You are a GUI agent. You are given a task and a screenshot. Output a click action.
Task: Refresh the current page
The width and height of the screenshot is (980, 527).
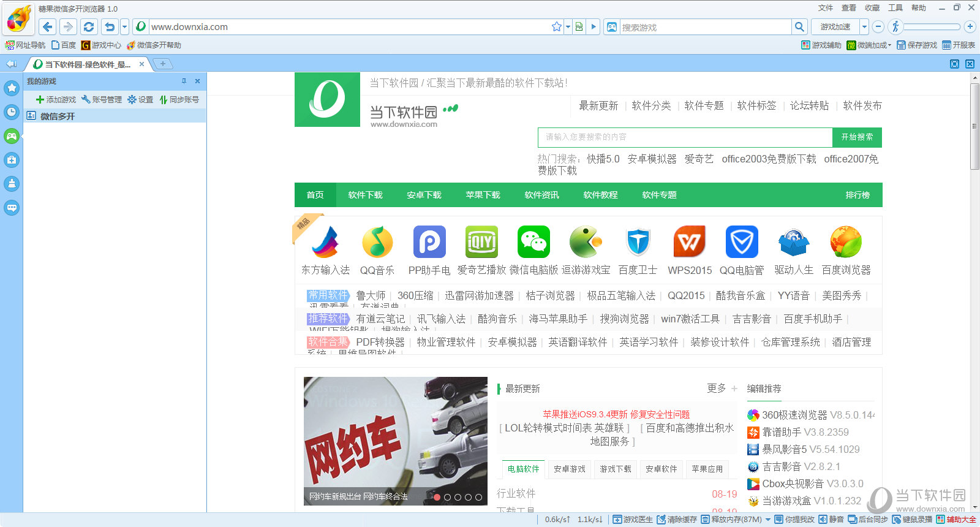[x=89, y=26]
